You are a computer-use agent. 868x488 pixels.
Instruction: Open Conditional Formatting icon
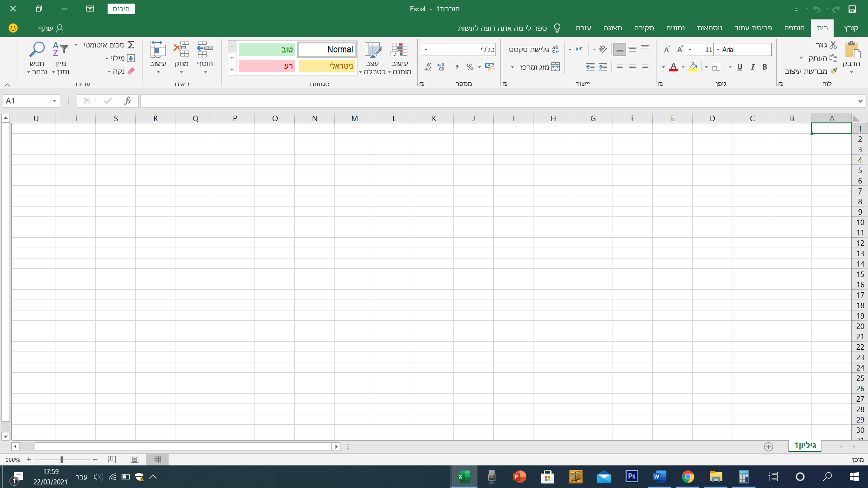400,51
